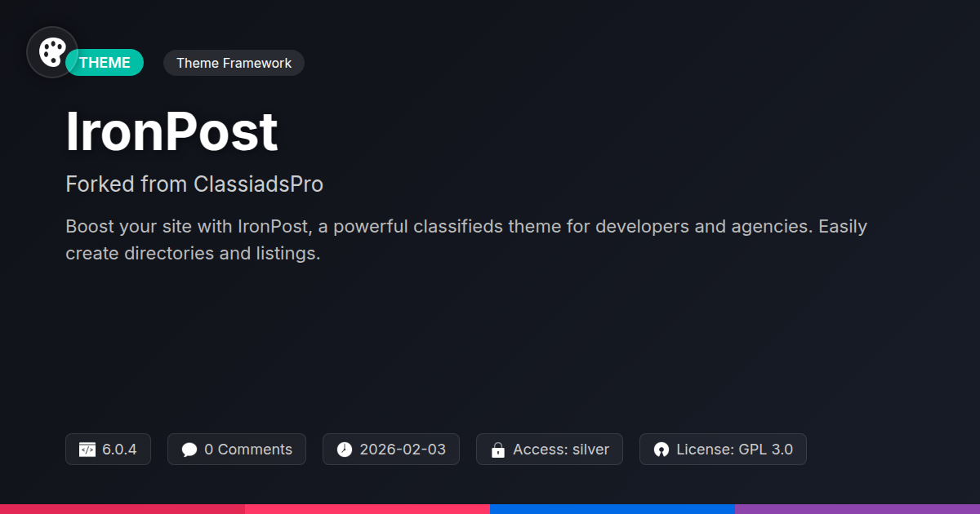
Task: Click the IronPost description paragraph
Action: 466,240
